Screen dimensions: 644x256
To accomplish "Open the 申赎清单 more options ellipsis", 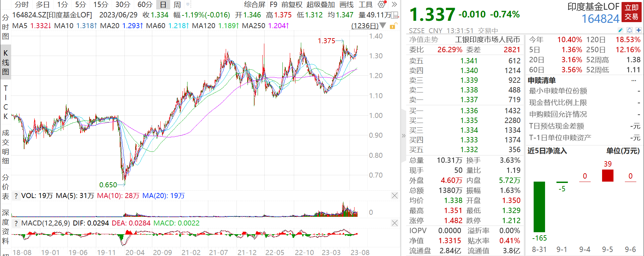I will pyautogui.click(x=634, y=80).
